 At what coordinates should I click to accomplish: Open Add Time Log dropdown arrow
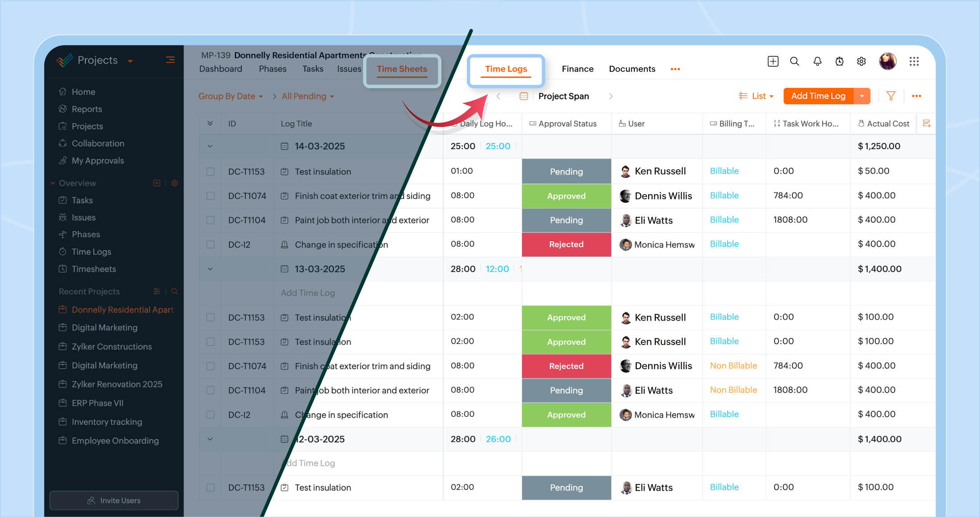(862, 96)
